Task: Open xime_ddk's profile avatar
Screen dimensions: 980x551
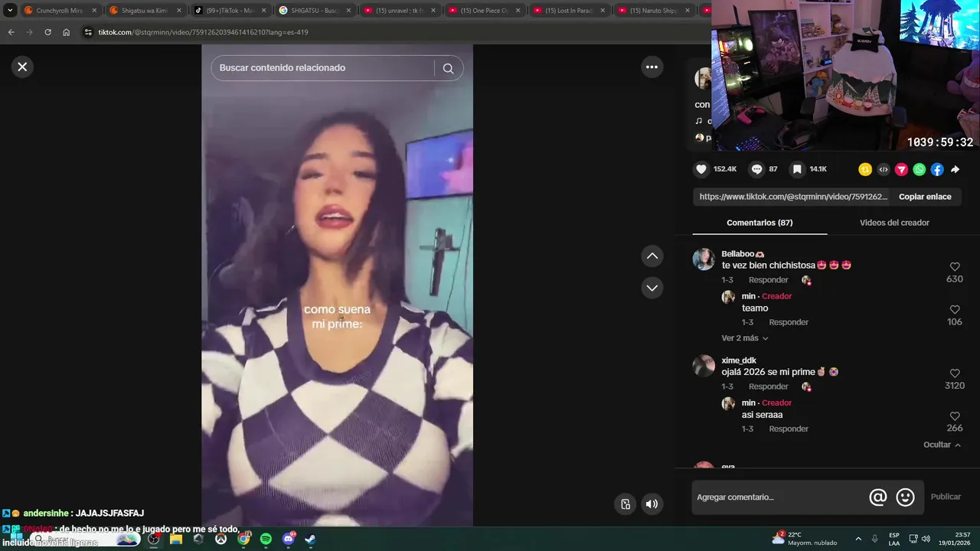Action: click(x=704, y=366)
